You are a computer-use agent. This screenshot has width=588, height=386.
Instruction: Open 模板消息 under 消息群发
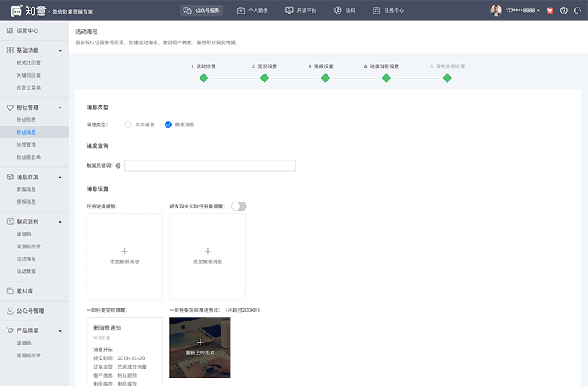[26, 202]
